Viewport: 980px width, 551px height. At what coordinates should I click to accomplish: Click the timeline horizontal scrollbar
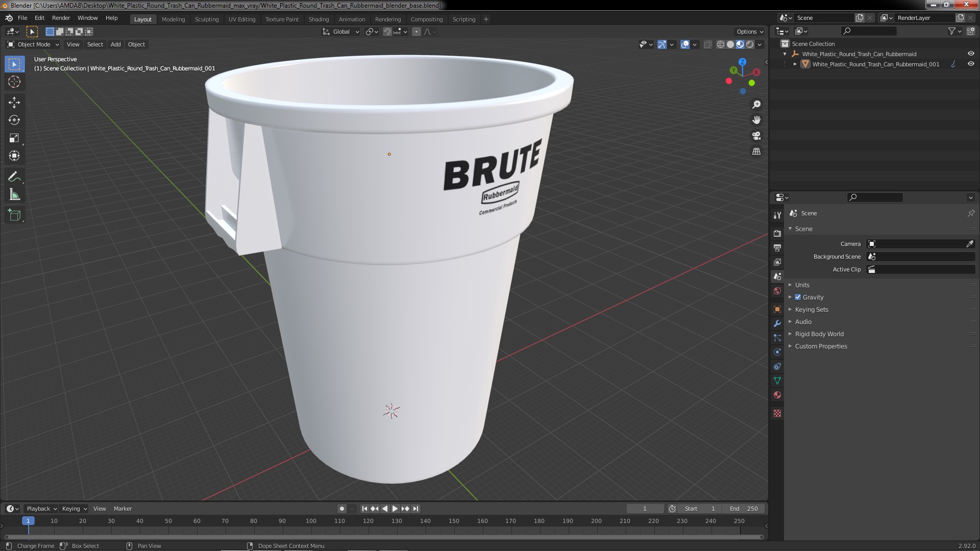pos(384,537)
